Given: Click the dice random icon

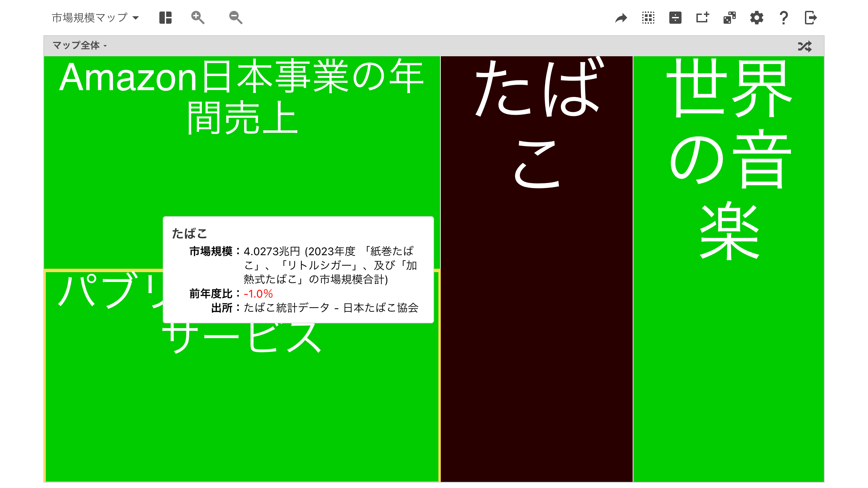Looking at the screenshot, I should [x=730, y=18].
